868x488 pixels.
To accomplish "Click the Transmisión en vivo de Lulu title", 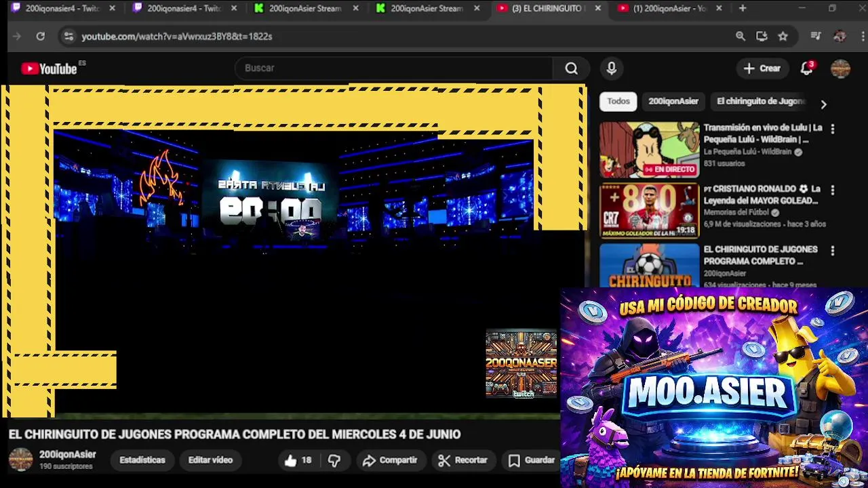I will [x=763, y=134].
